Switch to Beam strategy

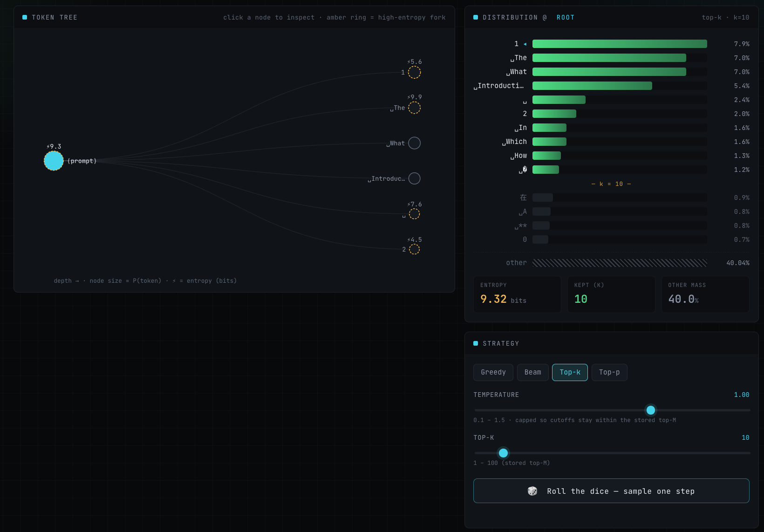[x=533, y=372]
